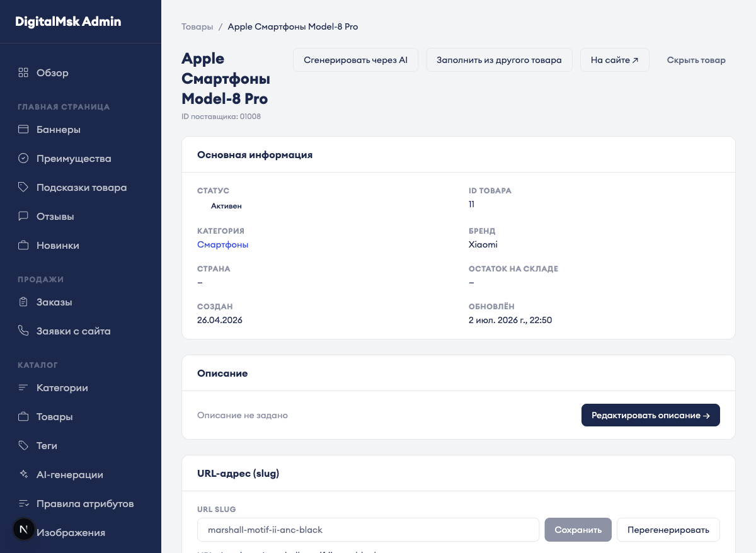Go to Баннеры section
Viewport: 756px width, 553px height.
tap(81, 130)
